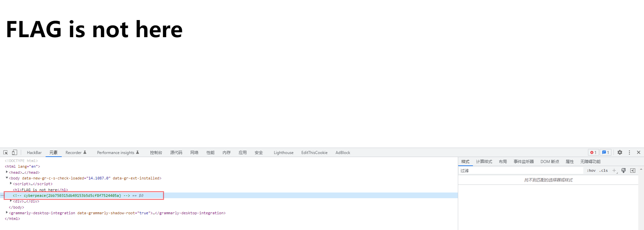Select the 事件监听器 event listeners sub-tab
This screenshot has width=644, height=230.
coord(524,162)
